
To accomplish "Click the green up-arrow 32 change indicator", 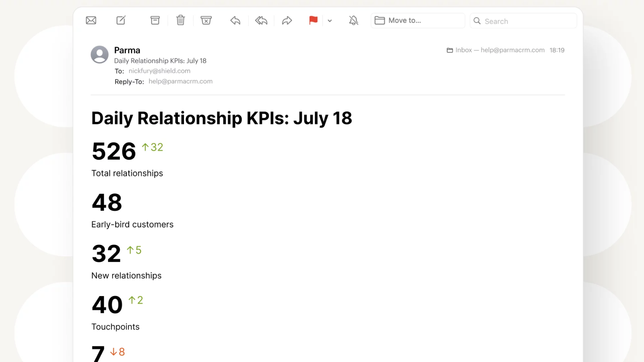I will pyautogui.click(x=152, y=147).
